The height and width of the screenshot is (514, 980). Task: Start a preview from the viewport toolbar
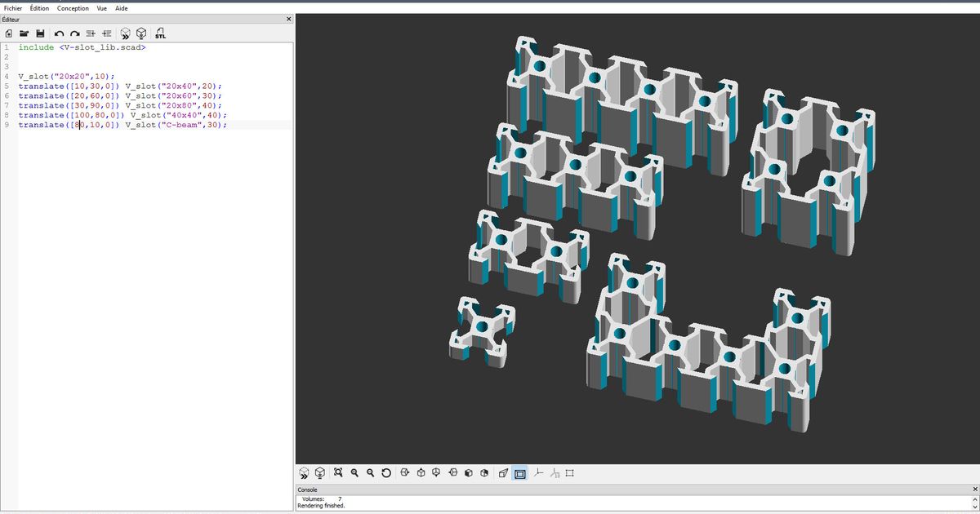pyautogui.click(x=303, y=472)
